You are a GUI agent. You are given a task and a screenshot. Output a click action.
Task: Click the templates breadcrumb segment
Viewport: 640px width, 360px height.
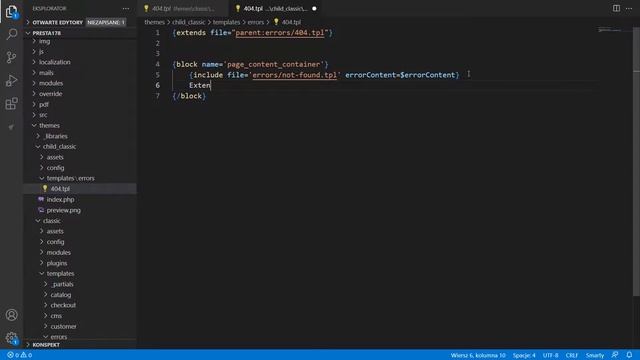pos(227,22)
